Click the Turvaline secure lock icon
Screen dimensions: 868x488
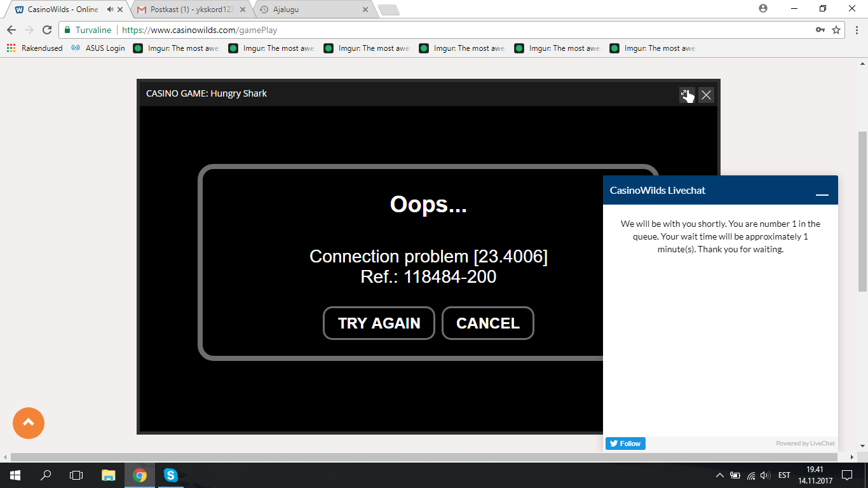point(67,30)
